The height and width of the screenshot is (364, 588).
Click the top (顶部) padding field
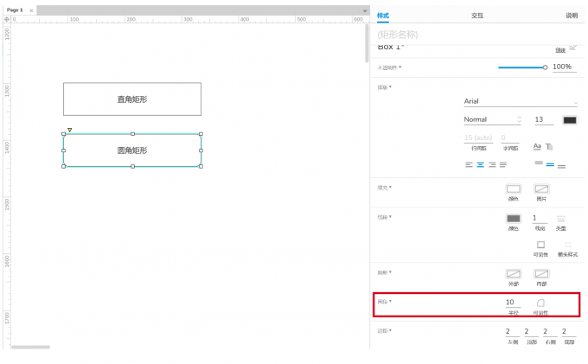point(532,331)
